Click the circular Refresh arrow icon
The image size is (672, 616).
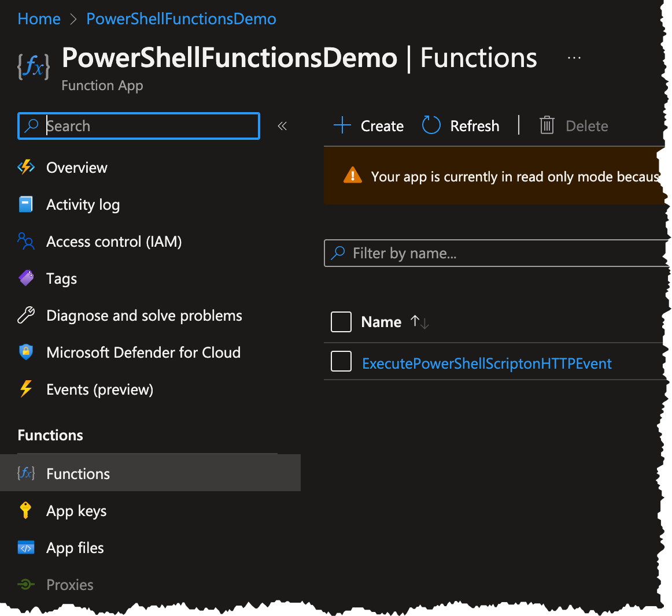431,125
